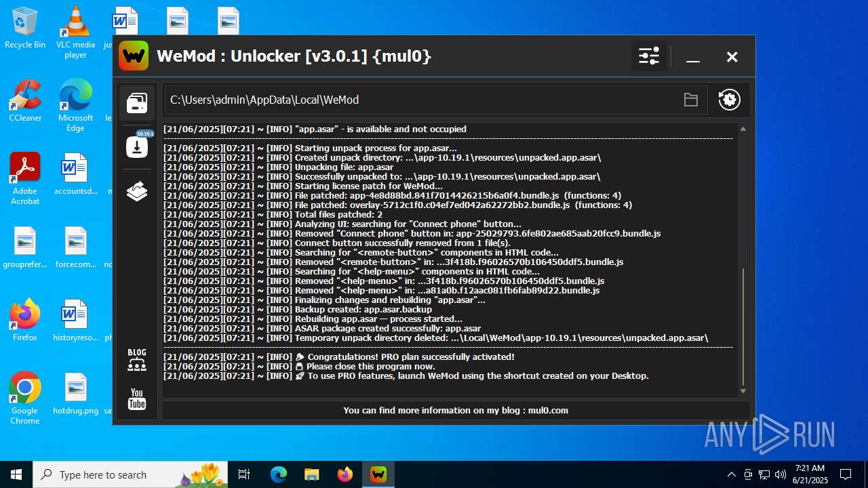Open the Windows Start menu
The height and width of the screenshot is (488, 868).
(x=16, y=474)
